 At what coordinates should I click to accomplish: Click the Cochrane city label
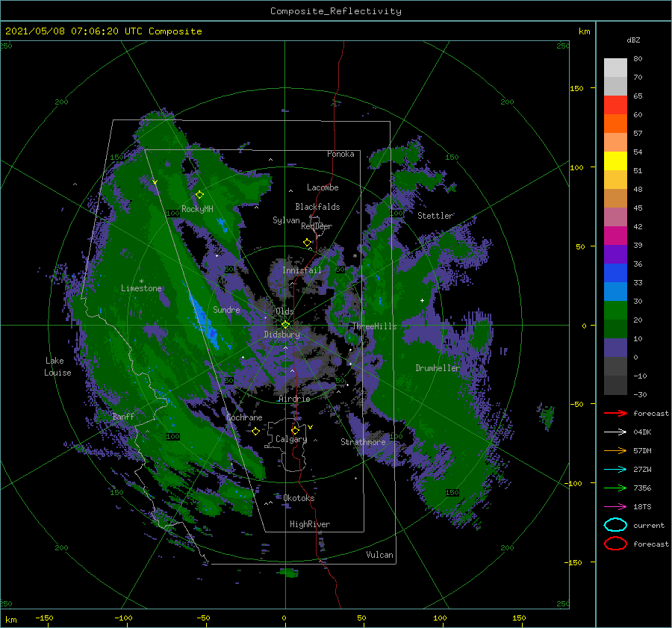(244, 417)
